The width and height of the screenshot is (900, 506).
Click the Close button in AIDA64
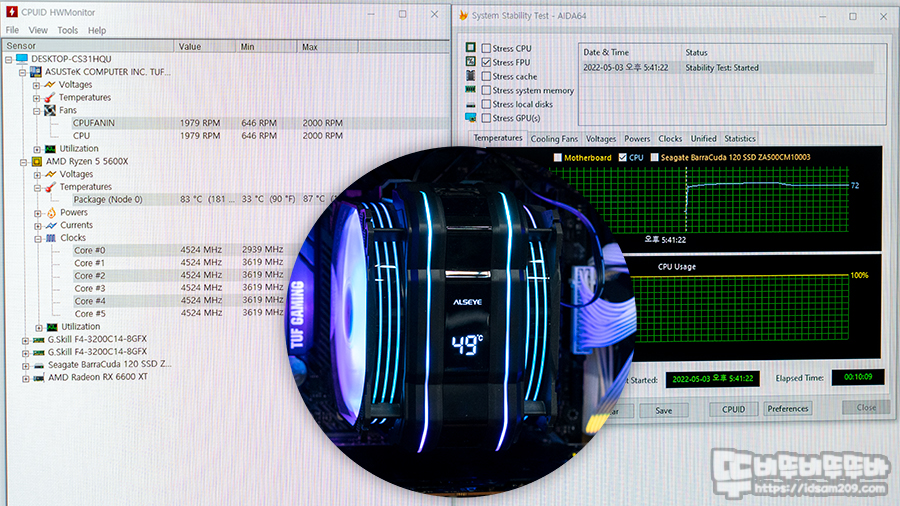(x=866, y=407)
